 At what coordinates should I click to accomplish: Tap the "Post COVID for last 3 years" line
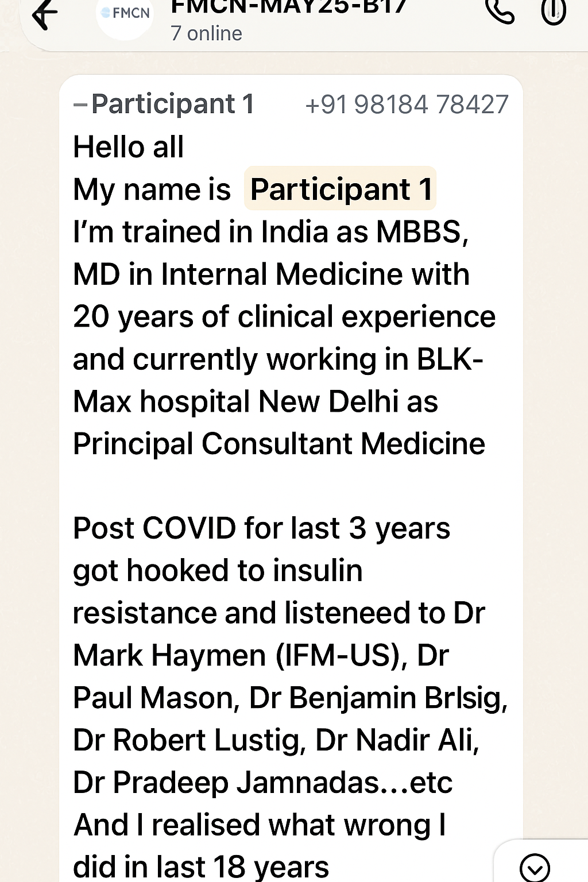click(x=261, y=528)
